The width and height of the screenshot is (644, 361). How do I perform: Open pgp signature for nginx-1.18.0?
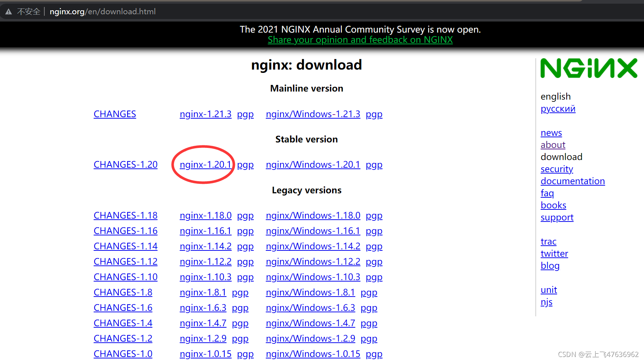click(x=245, y=216)
